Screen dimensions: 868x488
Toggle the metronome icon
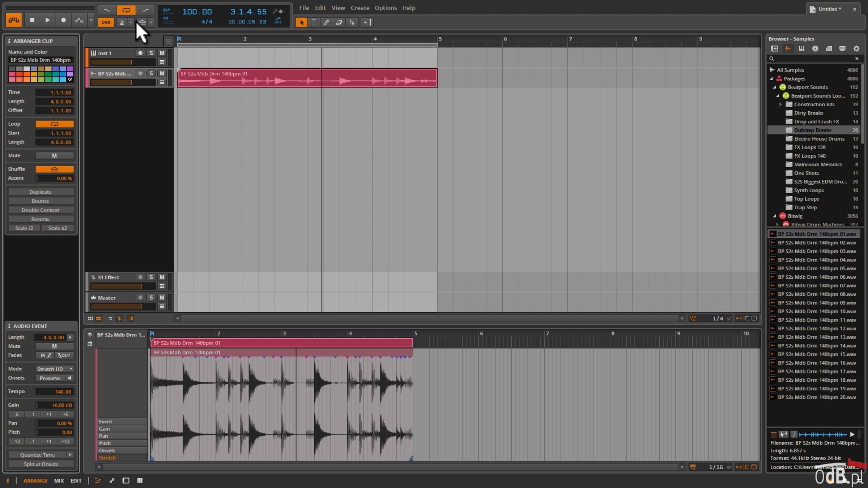(x=122, y=22)
